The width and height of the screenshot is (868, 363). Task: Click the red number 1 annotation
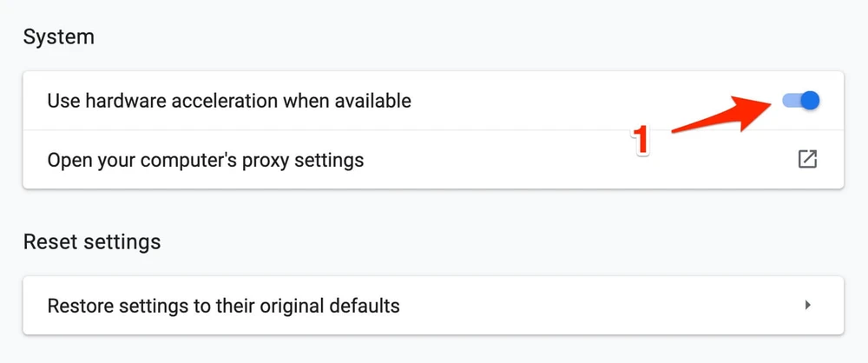[x=640, y=141]
